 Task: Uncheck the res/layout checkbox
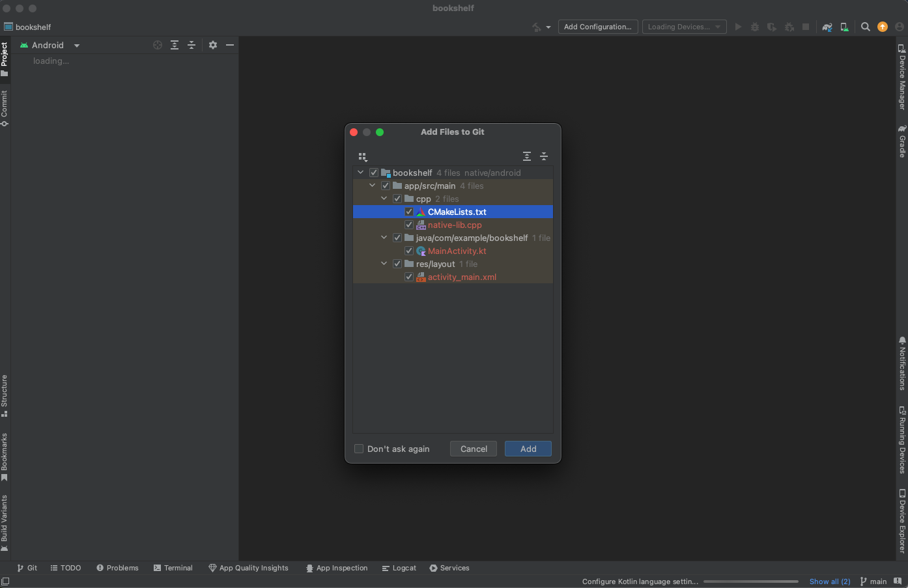(x=397, y=264)
